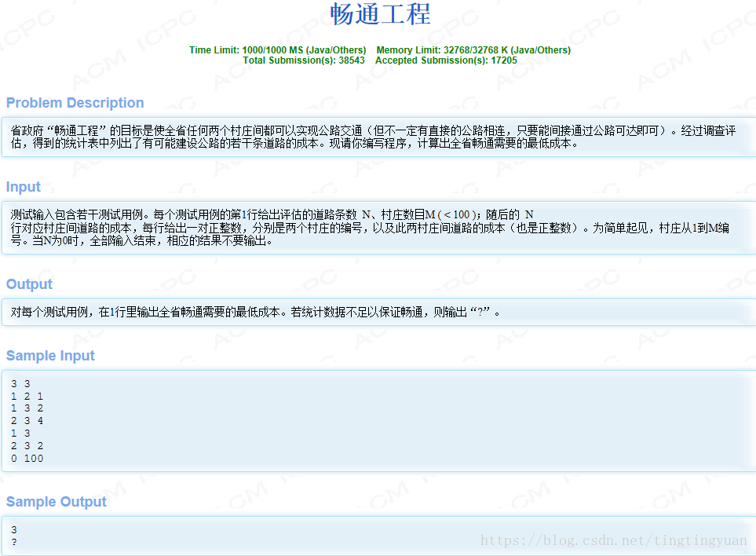Click the Sample Input heading

point(50,356)
